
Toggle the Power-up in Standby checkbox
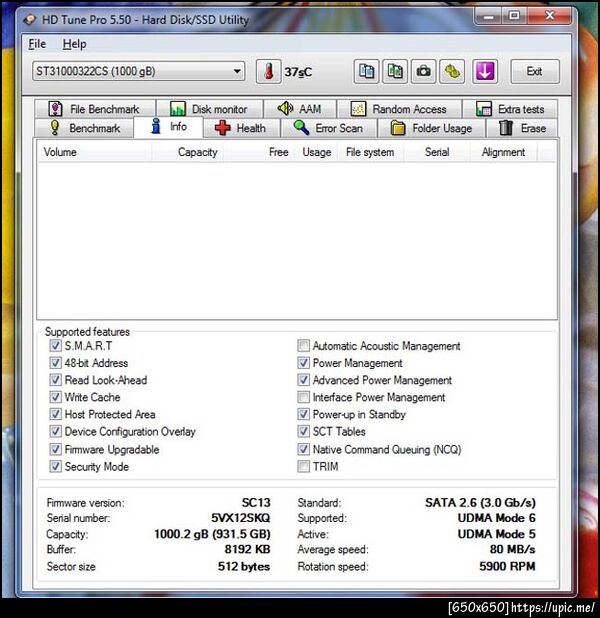pyautogui.click(x=303, y=414)
